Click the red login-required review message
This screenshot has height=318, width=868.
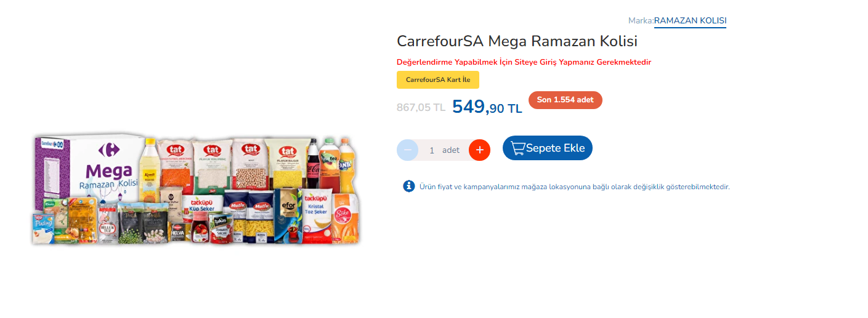click(x=524, y=62)
